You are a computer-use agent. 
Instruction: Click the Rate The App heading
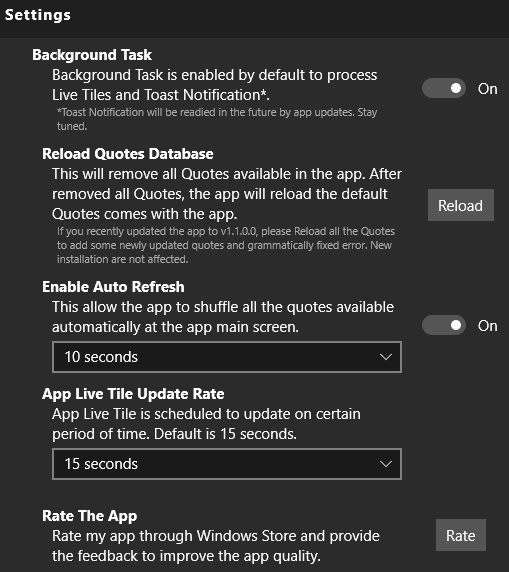point(90,516)
